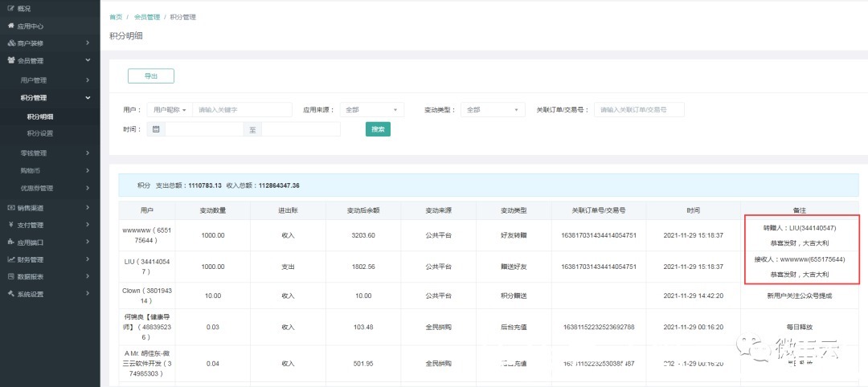The width and height of the screenshot is (868, 387).
Task: Collapse the 积分管理 submenu arrow
Action: [x=88, y=98]
